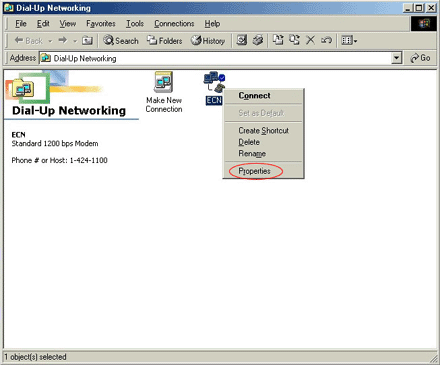
Task: Minimize the Dial-Up Networking window
Action: click(x=408, y=8)
